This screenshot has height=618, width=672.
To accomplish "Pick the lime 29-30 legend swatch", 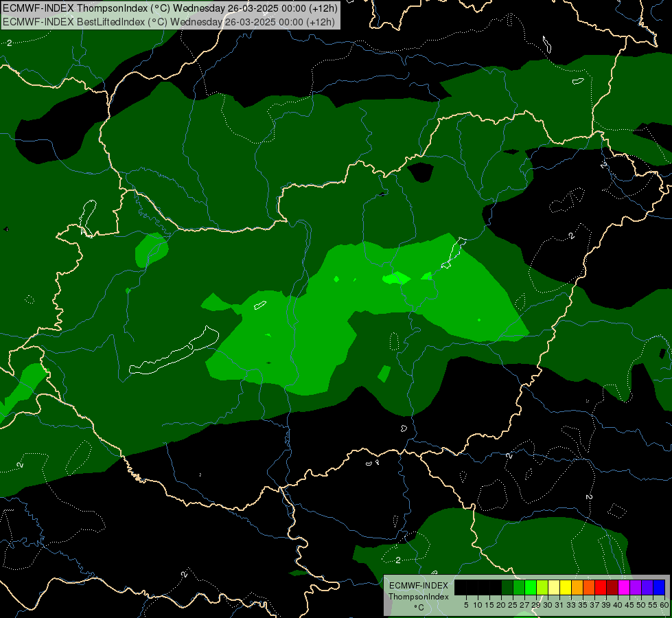I will pos(542,587).
